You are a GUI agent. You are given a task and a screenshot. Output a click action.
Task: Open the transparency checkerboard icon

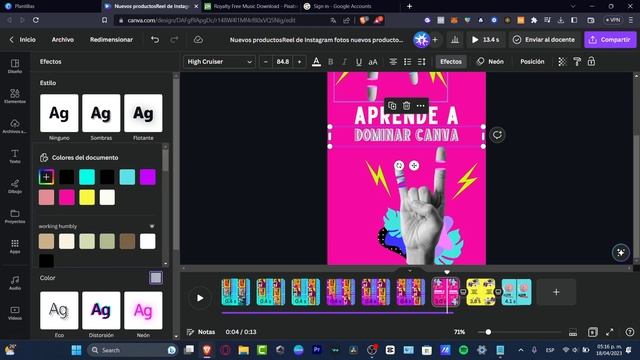tap(562, 62)
